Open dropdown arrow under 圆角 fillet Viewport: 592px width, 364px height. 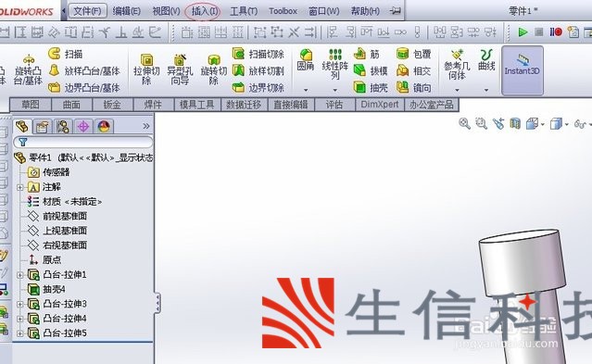click(306, 90)
